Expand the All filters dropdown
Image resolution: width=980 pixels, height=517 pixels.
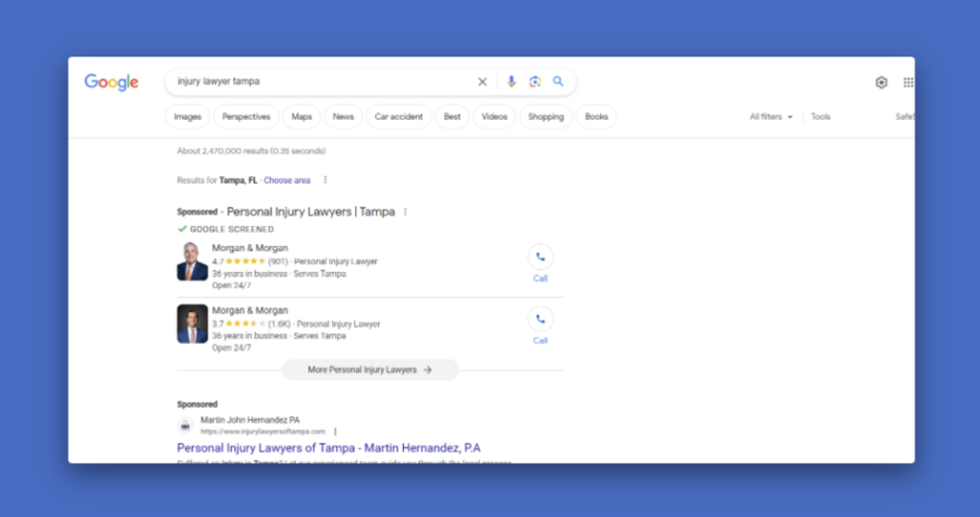click(x=771, y=117)
